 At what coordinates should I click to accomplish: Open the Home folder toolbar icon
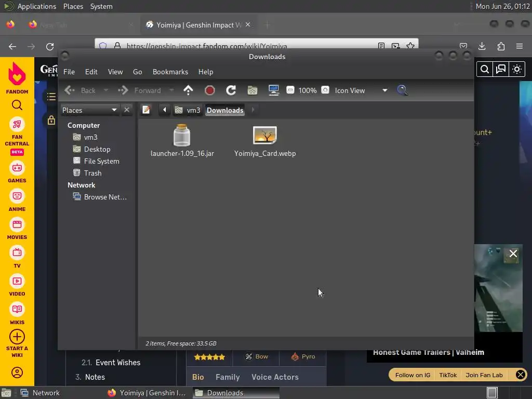pos(252,90)
